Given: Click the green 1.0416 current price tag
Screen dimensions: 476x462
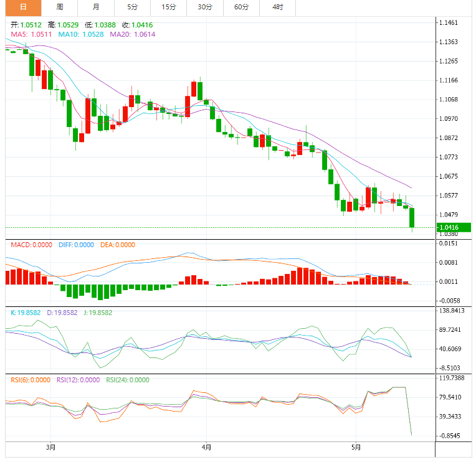Looking at the screenshot, I should pyautogui.click(x=454, y=227).
